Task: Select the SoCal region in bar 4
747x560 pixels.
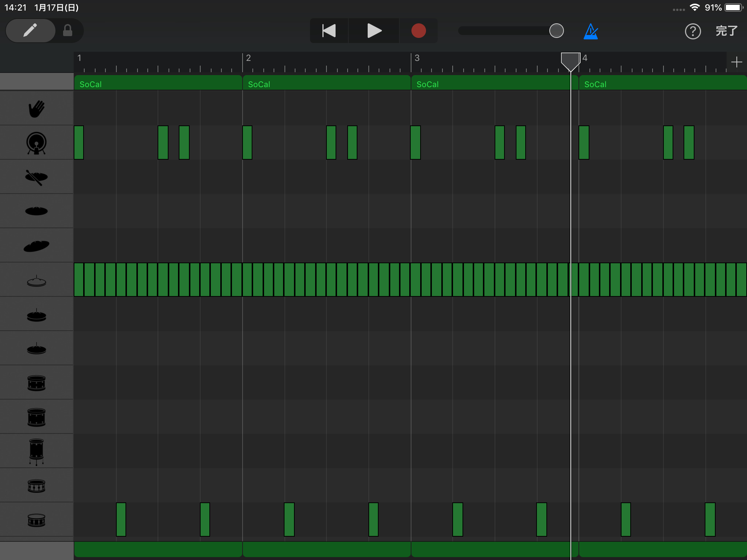Action: click(663, 83)
